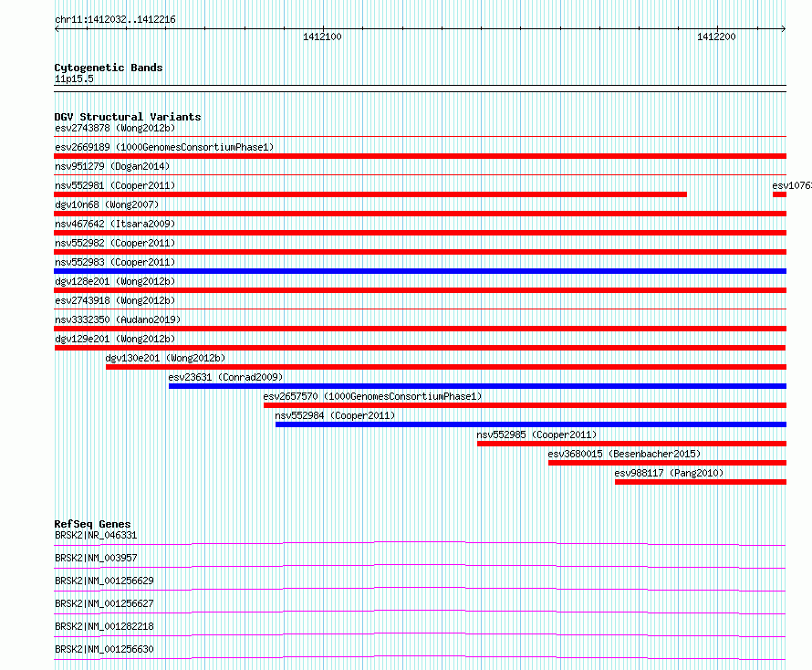This screenshot has width=812, height=670.
Task: Select the blue nsv552983 (Cooper2011) bar
Action: [x=420, y=271]
